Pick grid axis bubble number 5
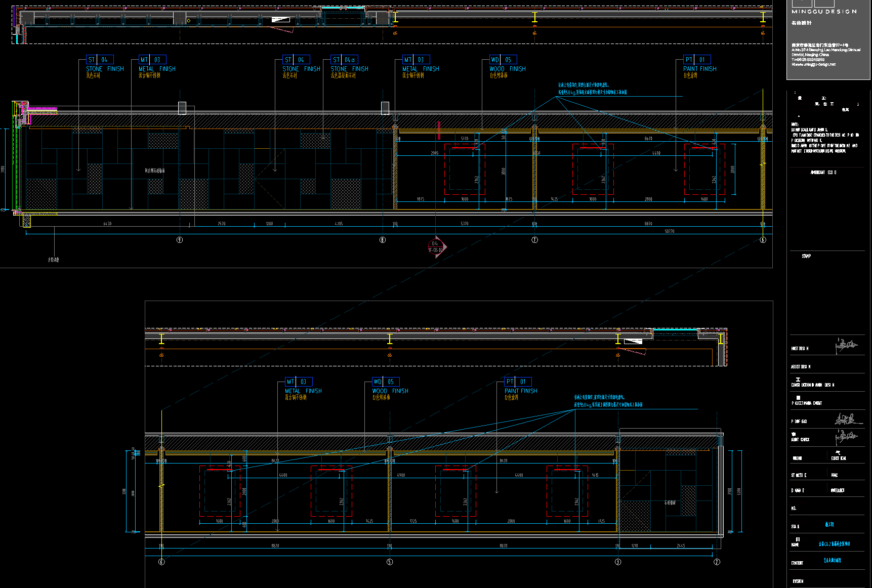This screenshot has width=872, height=588. 390,562
